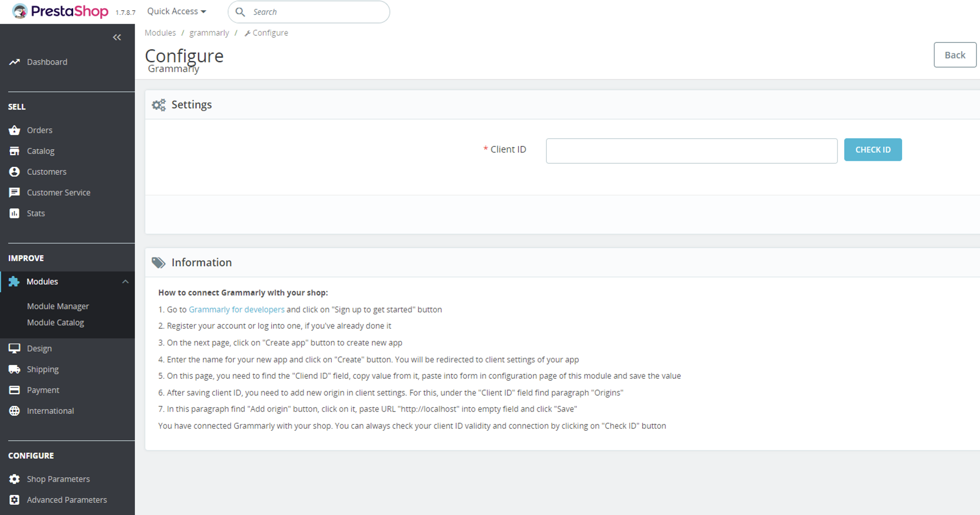Image resolution: width=980 pixels, height=515 pixels.
Task: Click the search magnifier icon
Action: [240, 12]
